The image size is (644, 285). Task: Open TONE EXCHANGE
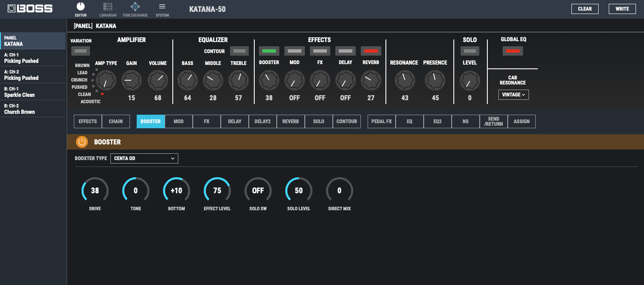(x=135, y=9)
